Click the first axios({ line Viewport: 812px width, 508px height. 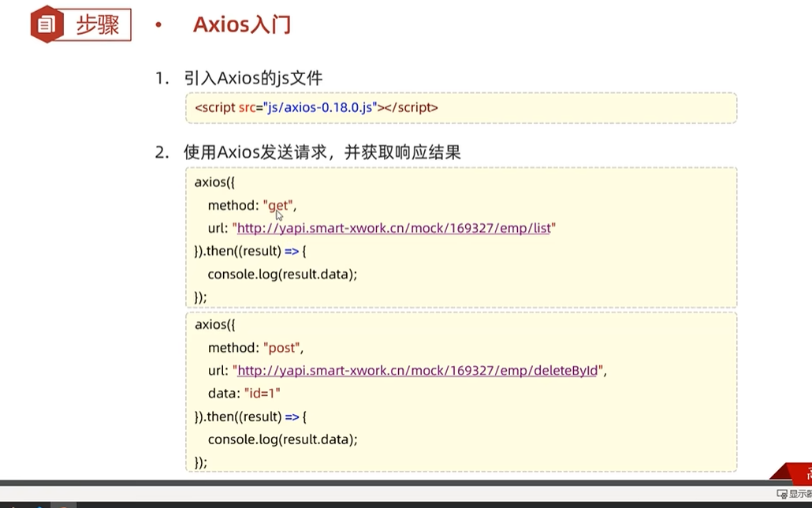click(215, 182)
